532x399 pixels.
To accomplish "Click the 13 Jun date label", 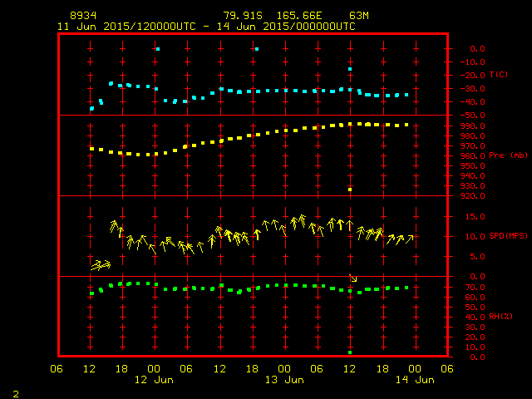I will click(284, 380).
